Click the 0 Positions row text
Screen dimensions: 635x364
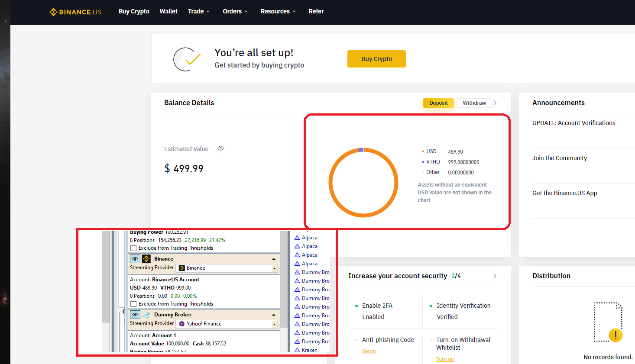coord(163,296)
